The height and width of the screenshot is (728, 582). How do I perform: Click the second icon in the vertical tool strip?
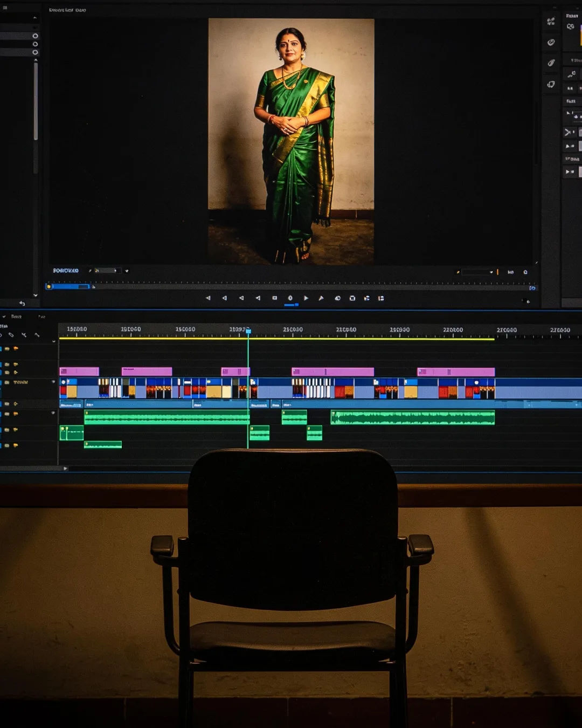(551, 42)
